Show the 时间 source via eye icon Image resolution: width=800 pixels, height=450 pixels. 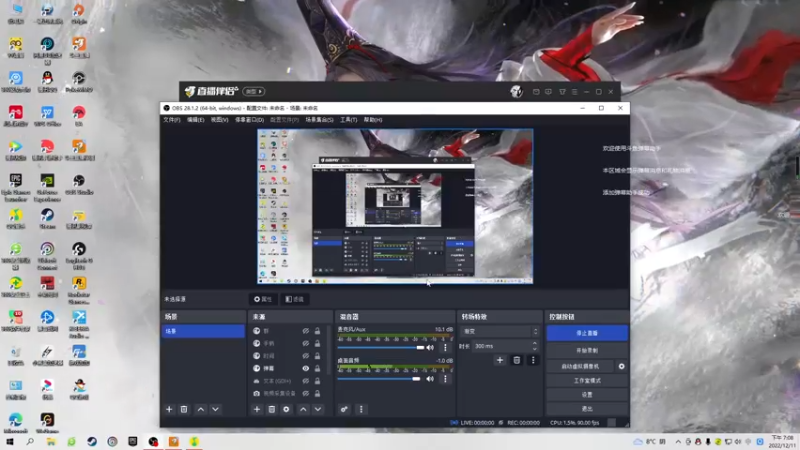coord(306,356)
